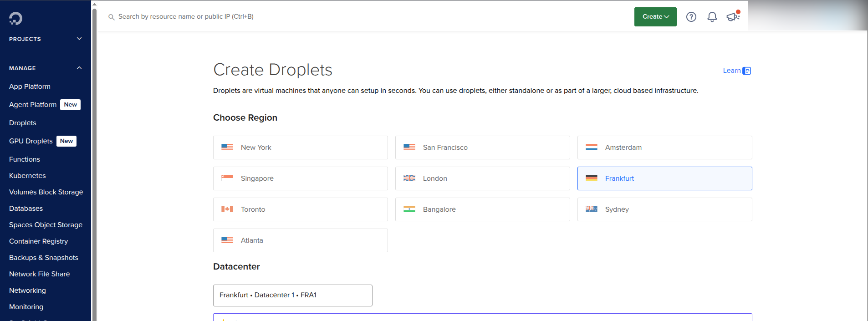Select the Atlanta region card
This screenshot has width=868, height=321.
pos(301,240)
